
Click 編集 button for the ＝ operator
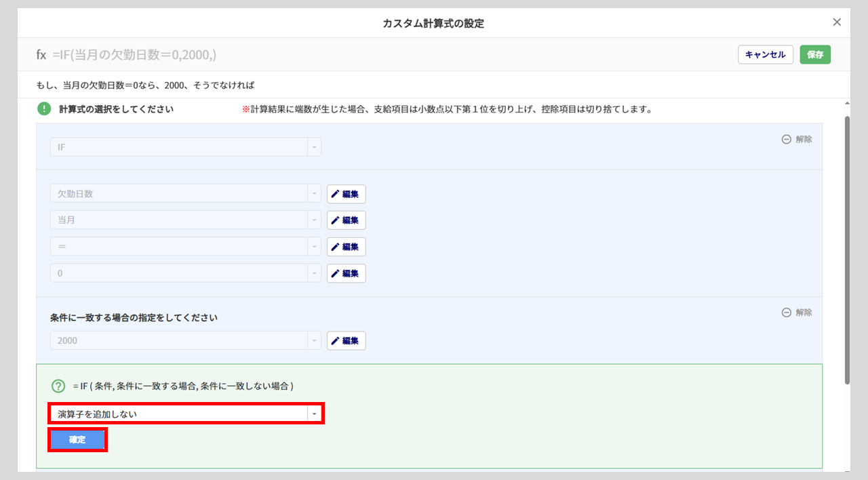click(x=347, y=247)
